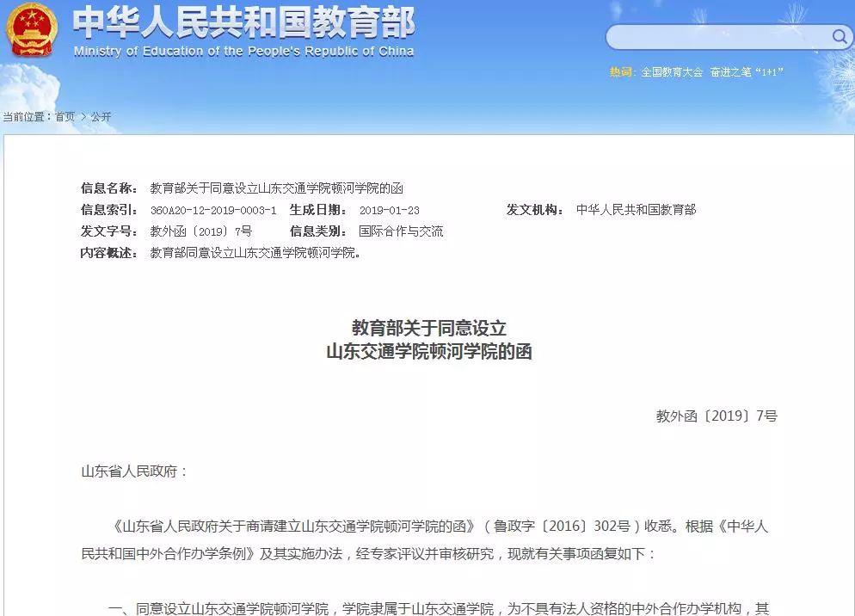Click label 内容概述:
This screenshot has width=855, height=616.
[x=109, y=253]
